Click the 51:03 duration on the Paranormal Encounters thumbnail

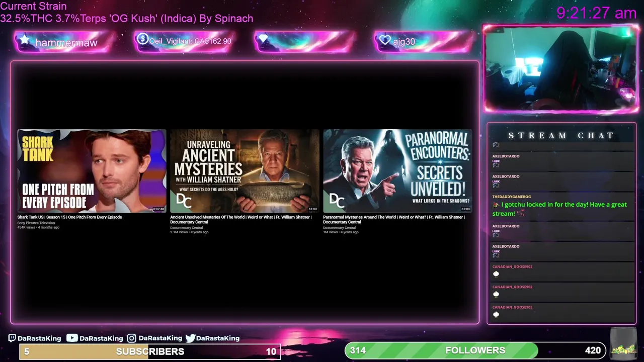(x=465, y=209)
